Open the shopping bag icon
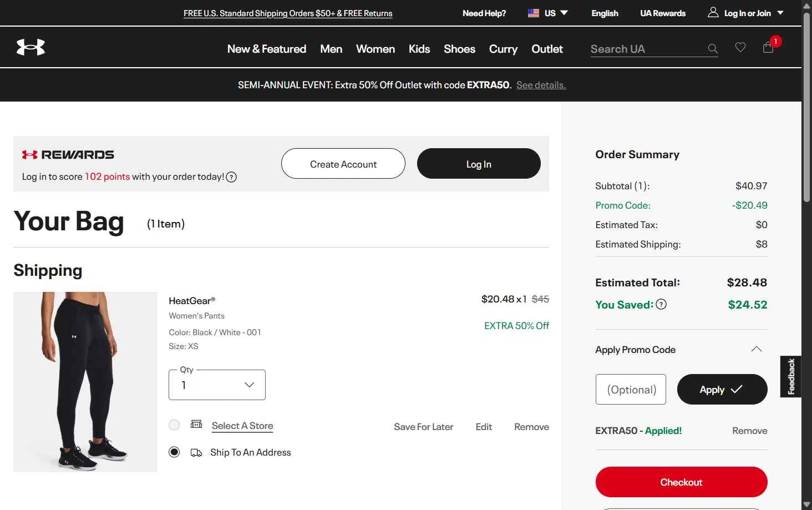 (768, 47)
